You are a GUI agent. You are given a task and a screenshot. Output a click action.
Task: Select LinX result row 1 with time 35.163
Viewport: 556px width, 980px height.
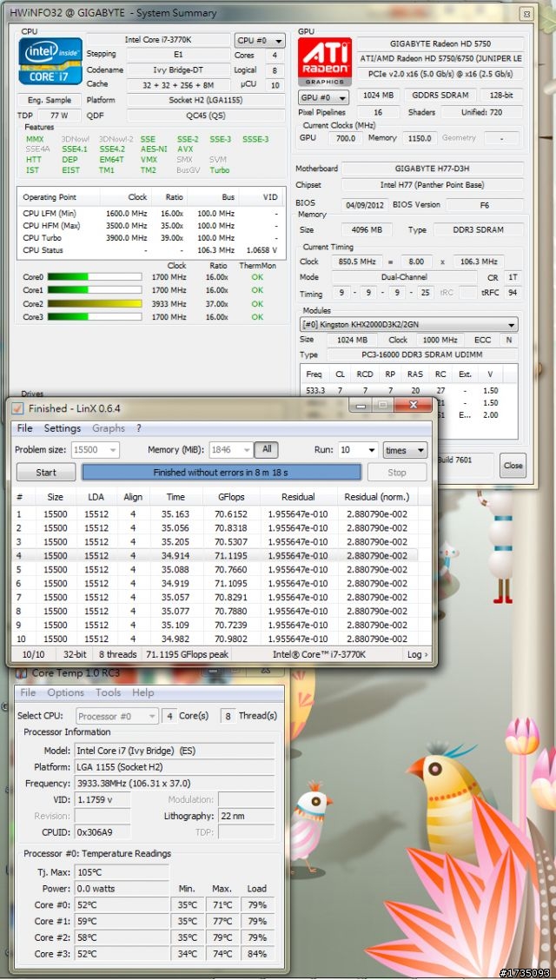pyautogui.click(x=215, y=513)
